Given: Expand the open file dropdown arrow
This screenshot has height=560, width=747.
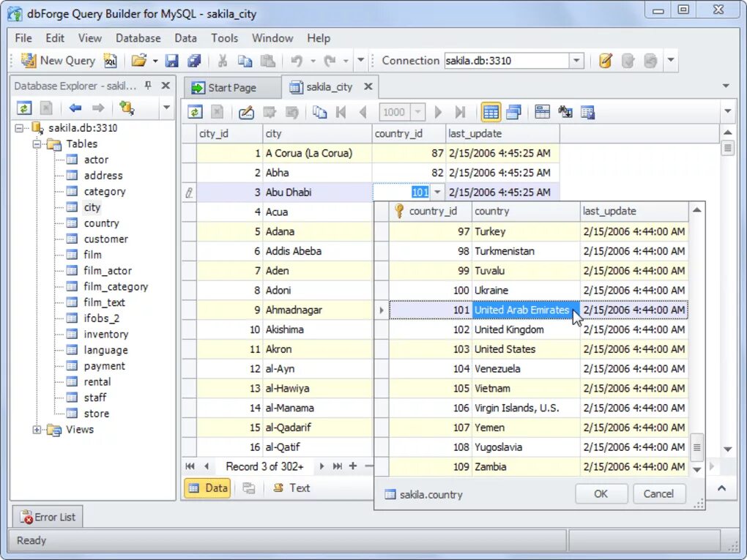Looking at the screenshot, I should point(155,61).
